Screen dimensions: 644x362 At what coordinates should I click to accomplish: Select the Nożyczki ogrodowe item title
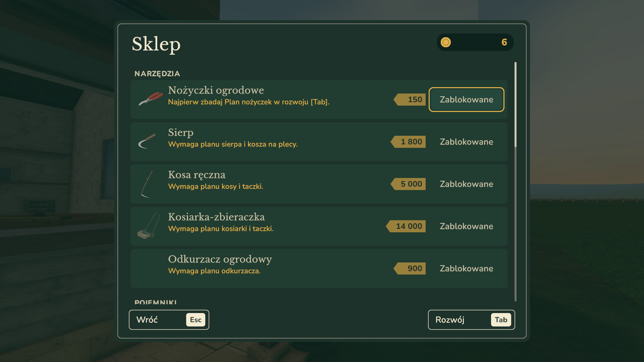pos(216,90)
